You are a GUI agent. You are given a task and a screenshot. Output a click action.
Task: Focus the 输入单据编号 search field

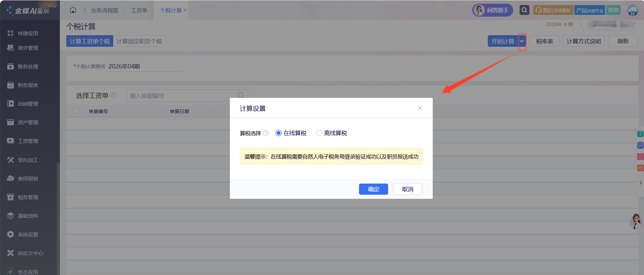coord(187,96)
